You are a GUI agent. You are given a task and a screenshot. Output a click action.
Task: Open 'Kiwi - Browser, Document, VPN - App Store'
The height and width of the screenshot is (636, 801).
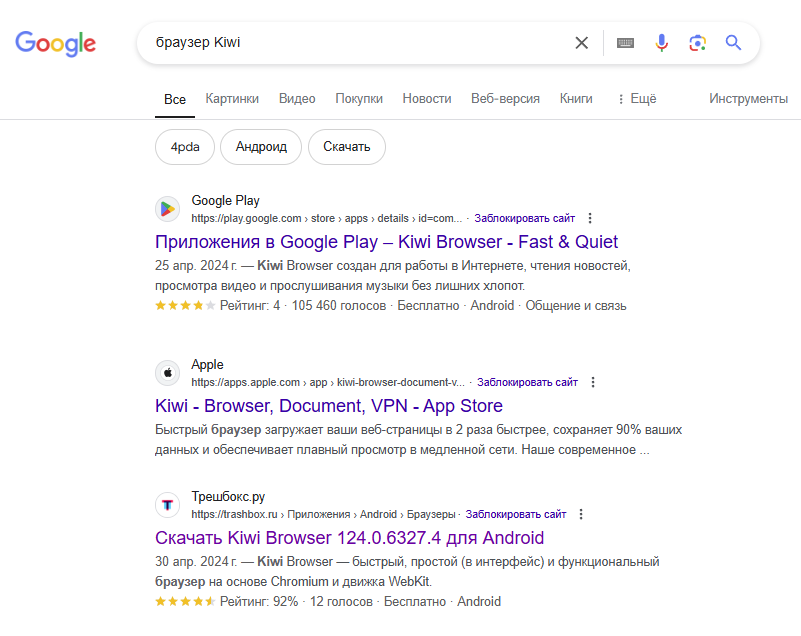coord(329,406)
